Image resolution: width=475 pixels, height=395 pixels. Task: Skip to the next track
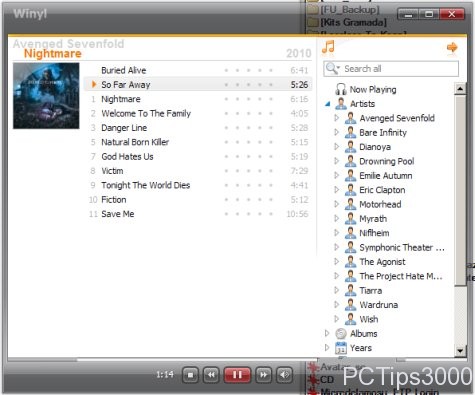[263, 375]
